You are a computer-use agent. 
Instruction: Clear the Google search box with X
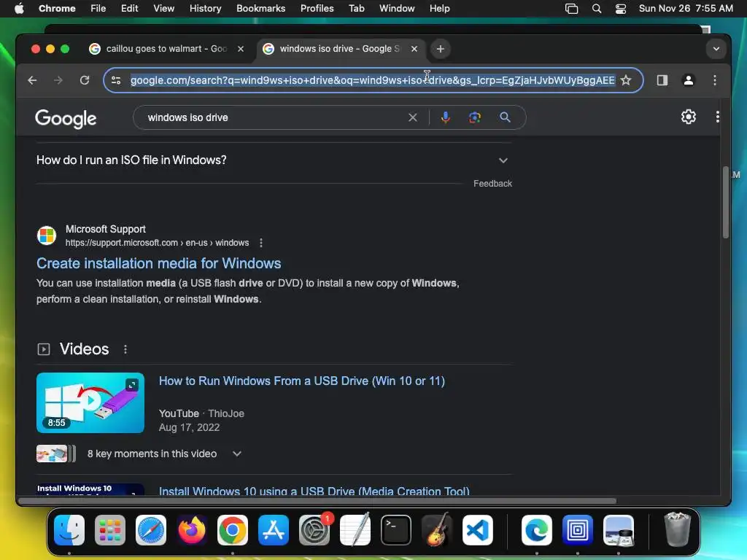(x=413, y=117)
